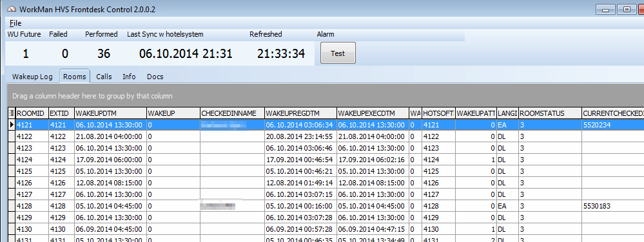The image size is (644, 242).
Task: Click the WAKEUPEXECDTM column header
Action: pyautogui.click(x=373, y=113)
